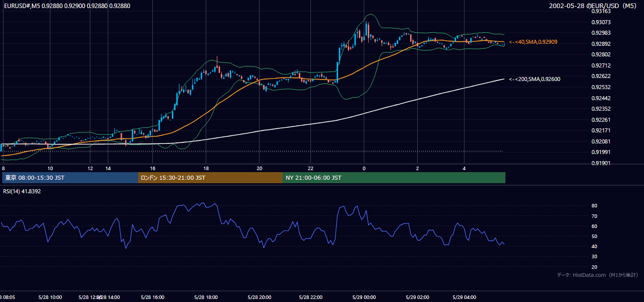Image resolution: width=644 pixels, height=302 pixels.
Task: Click price axis value 0.93073
Action: (x=601, y=22)
